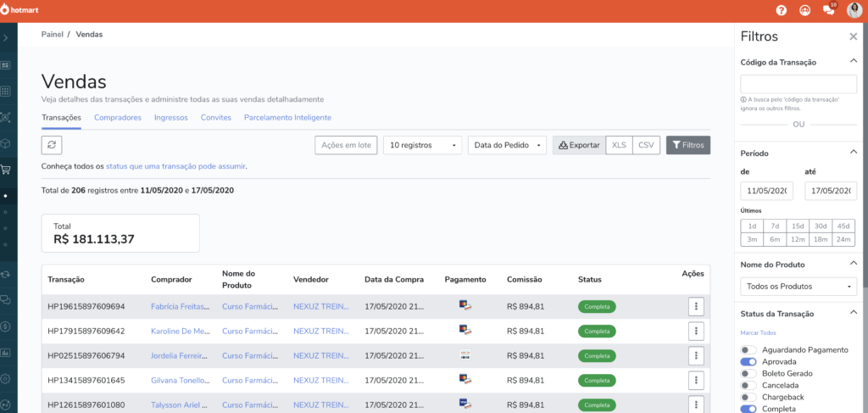Expand the left sidebar with the arrow
The image size is (868, 413).
point(8,38)
